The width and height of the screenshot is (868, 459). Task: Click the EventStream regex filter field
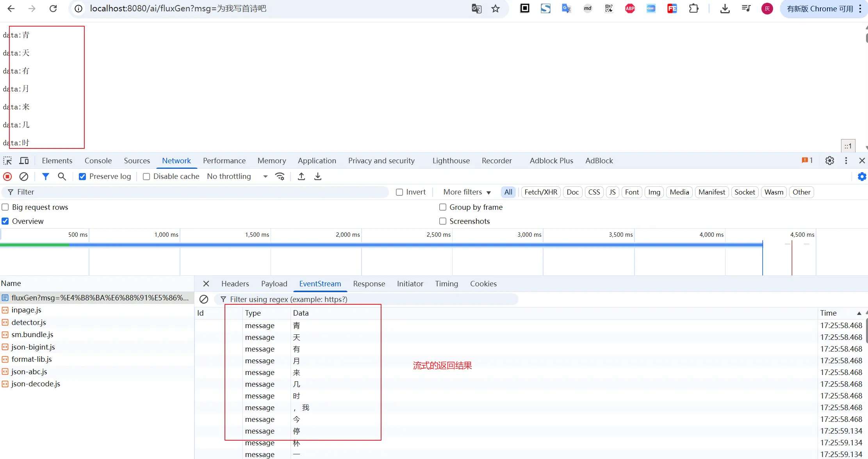(x=367, y=300)
